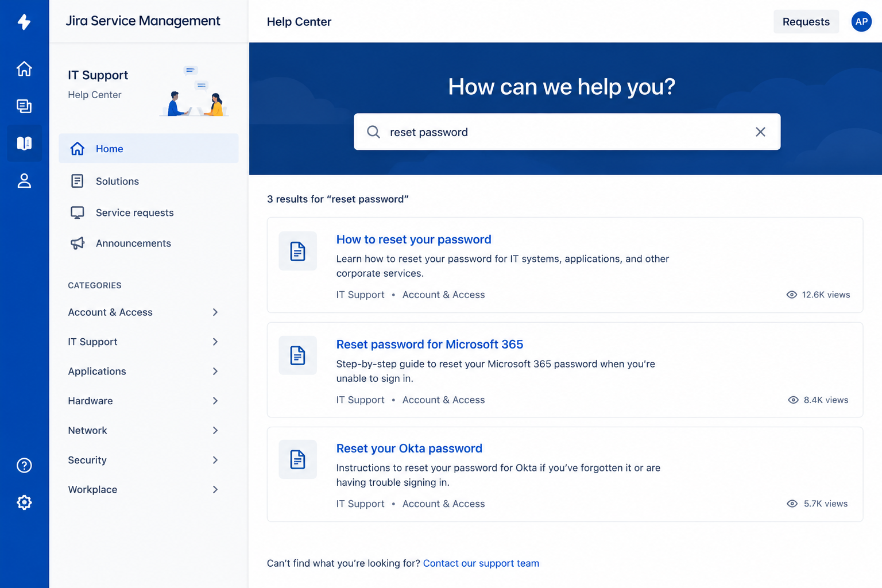Click the Service requests monitor icon
The height and width of the screenshot is (588, 882).
pyautogui.click(x=78, y=212)
